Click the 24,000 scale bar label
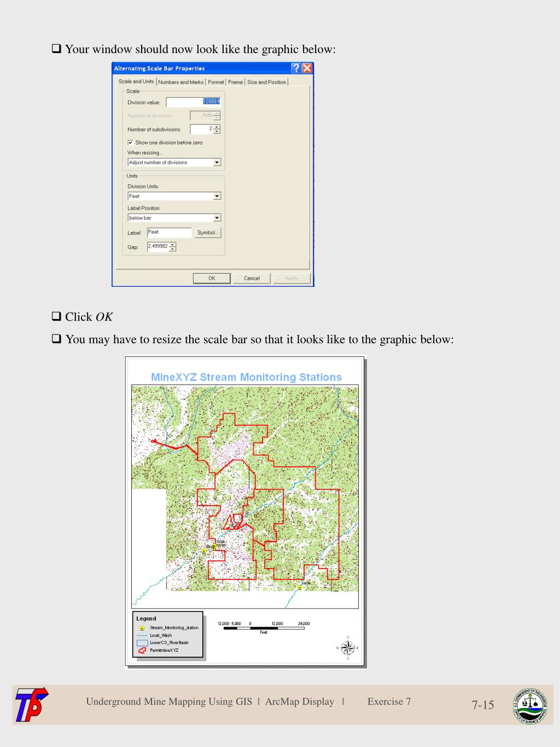Image resolution: width=560 pixels, height=747 pixels. (x=304, y=623)
